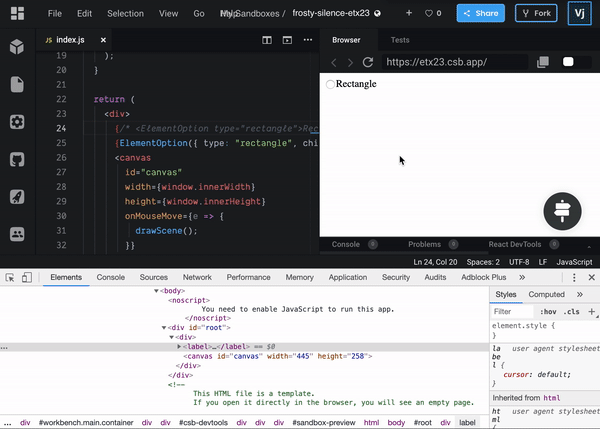Image resolution: width=600 pixels, height=429 pixels.
Task: Open the Live collaboration people icon
Action: 17,234
